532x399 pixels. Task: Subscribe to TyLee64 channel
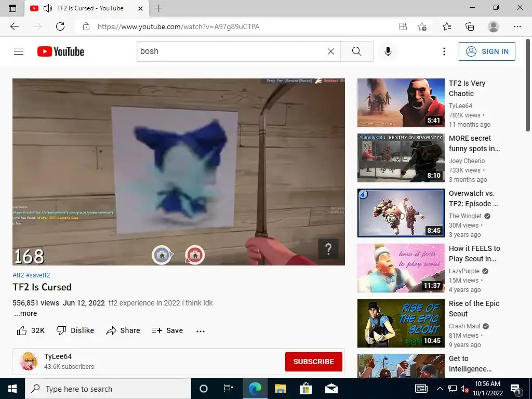click(x=313, y=362)
